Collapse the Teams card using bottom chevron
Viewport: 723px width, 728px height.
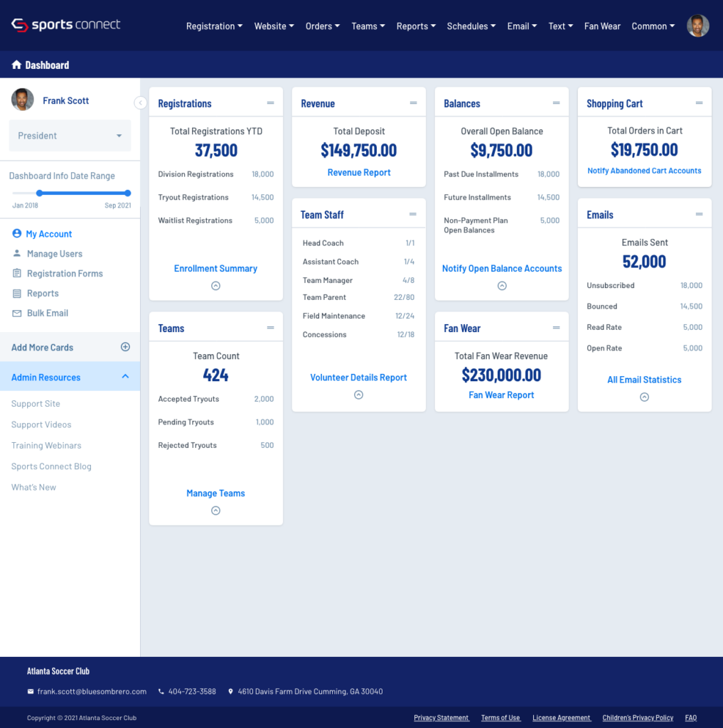[215, 510]
